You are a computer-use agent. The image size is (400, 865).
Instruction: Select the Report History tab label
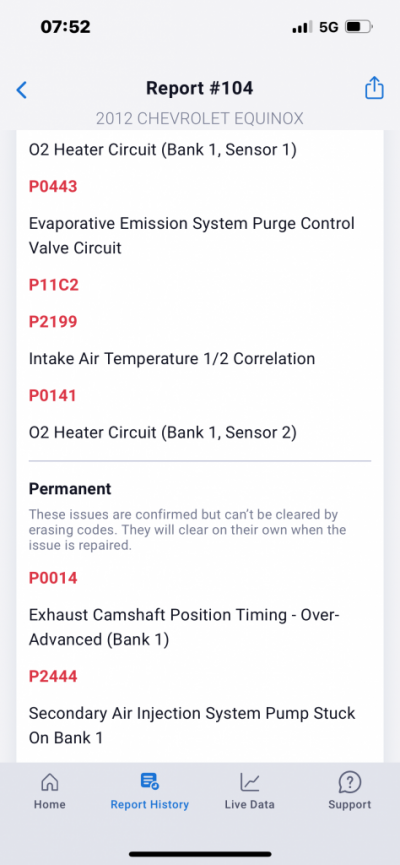150,804
